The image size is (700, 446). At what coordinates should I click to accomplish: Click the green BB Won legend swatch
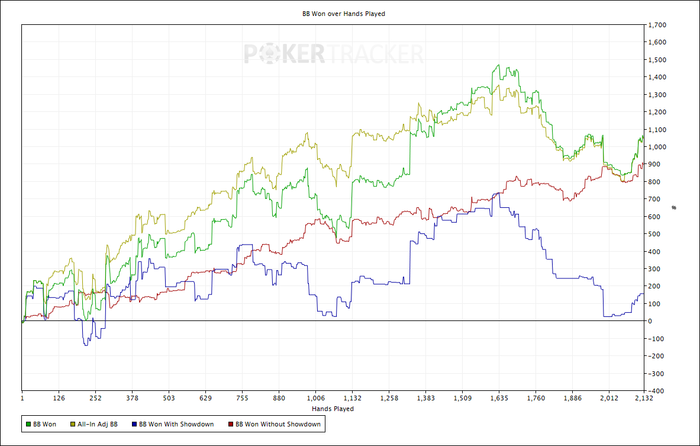[29, 424]
